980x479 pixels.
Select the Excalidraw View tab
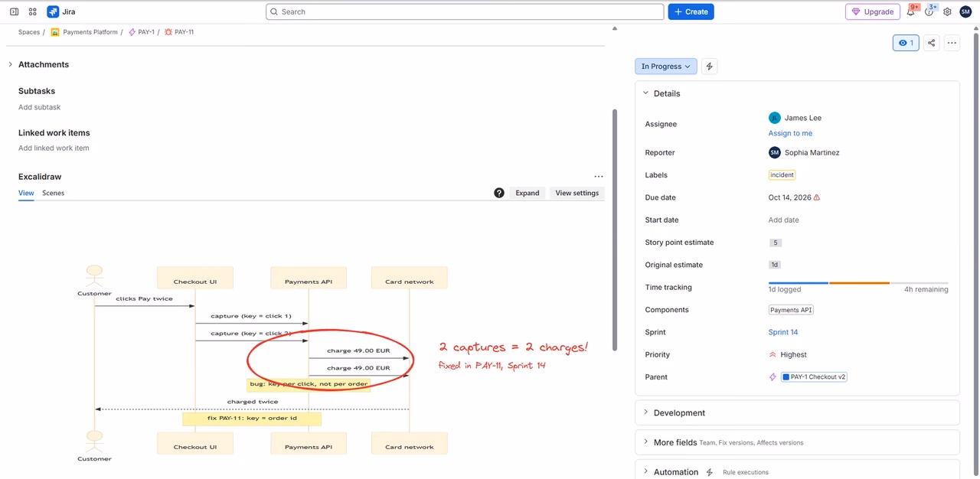[x=26, y=193]
